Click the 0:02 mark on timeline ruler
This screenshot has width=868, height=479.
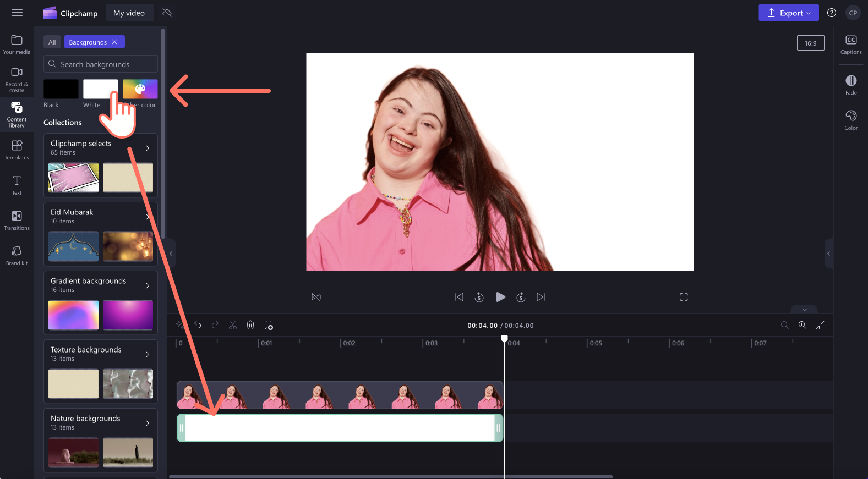[x=348, y=343]
